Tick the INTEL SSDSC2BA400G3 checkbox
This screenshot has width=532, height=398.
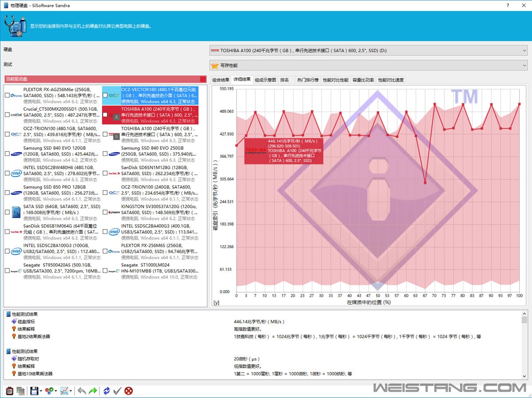105,232
